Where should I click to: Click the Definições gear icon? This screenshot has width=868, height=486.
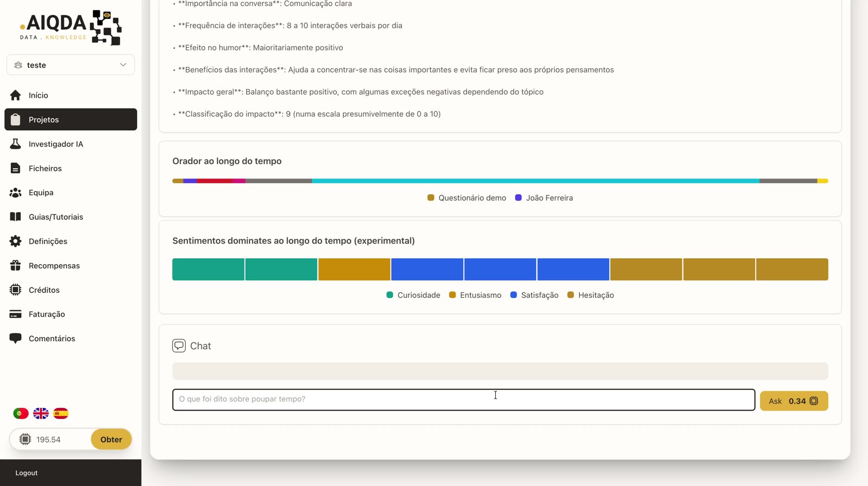tap(15, 241)
